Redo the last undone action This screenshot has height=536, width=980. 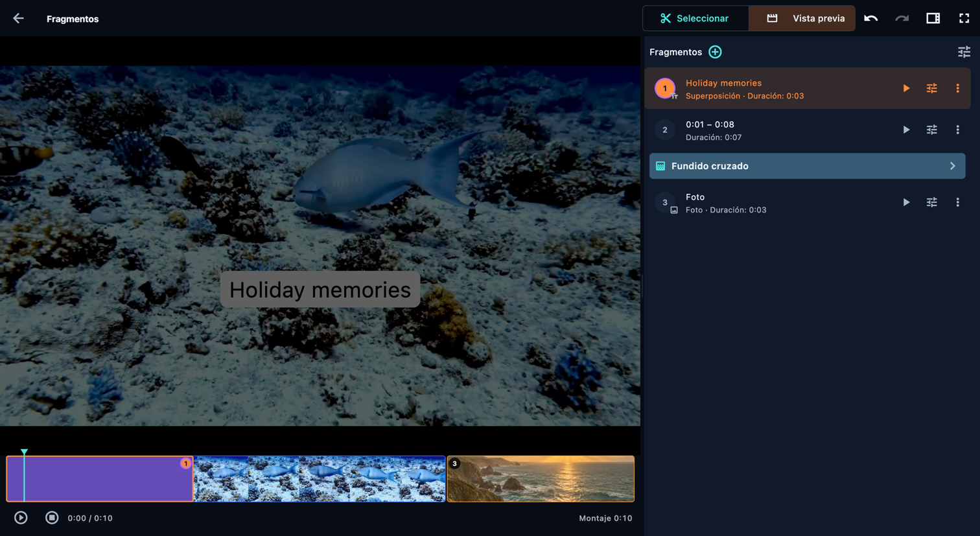point(902,19)
